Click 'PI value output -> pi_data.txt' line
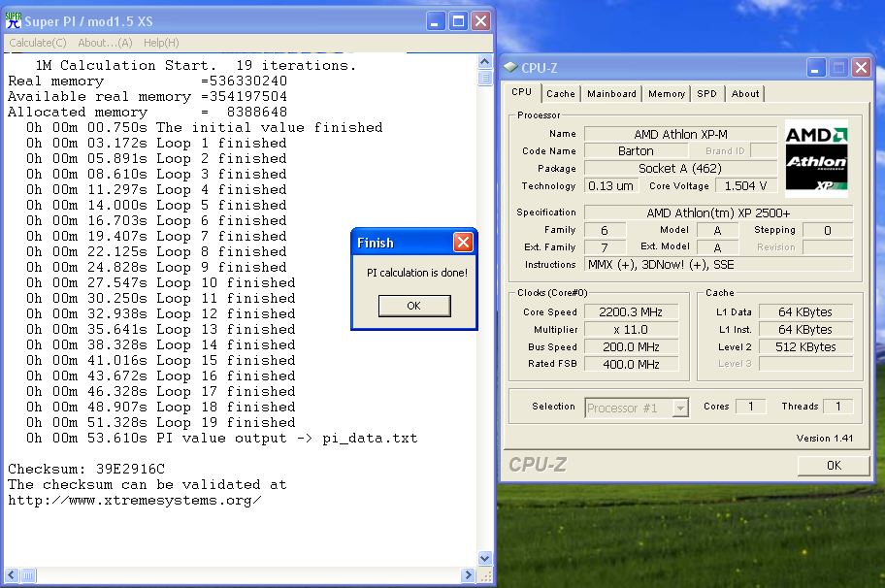Image resolution: width=885 pixels, height=588 pixels. click(222, 439)
